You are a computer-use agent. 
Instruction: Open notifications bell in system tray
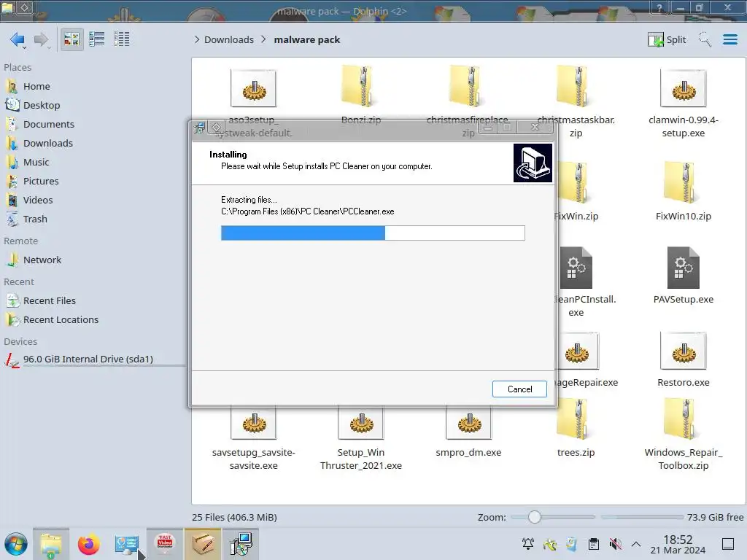coord(528,543)
